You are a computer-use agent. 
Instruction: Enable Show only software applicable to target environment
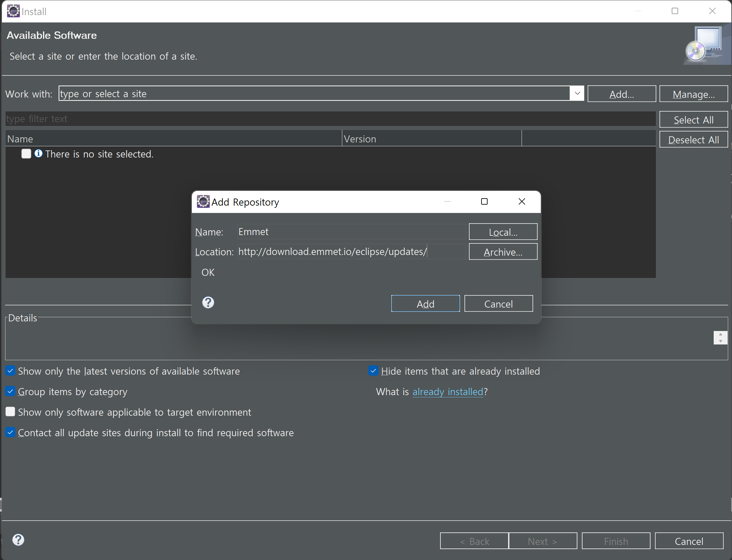pyautogui.click(x=10, y=412)
